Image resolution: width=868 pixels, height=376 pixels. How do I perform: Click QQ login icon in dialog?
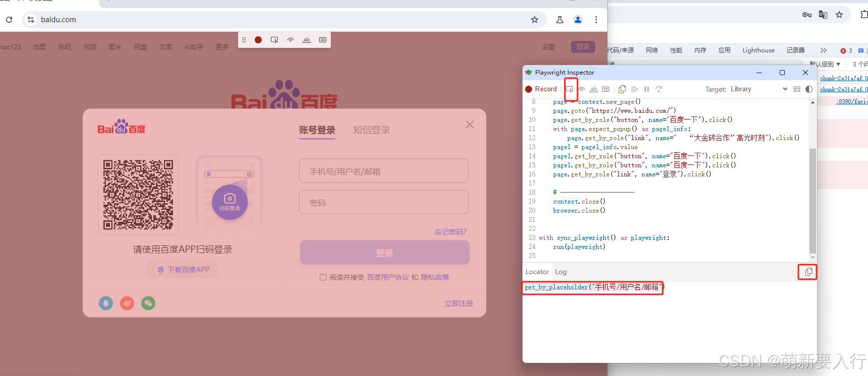pos(106,303)
